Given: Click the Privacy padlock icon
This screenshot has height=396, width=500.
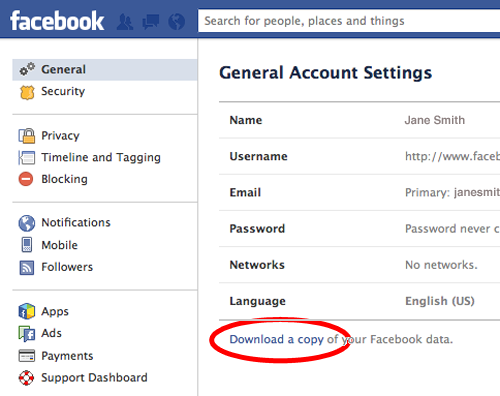Looking at the screenshot, I should tap(27, 136).
